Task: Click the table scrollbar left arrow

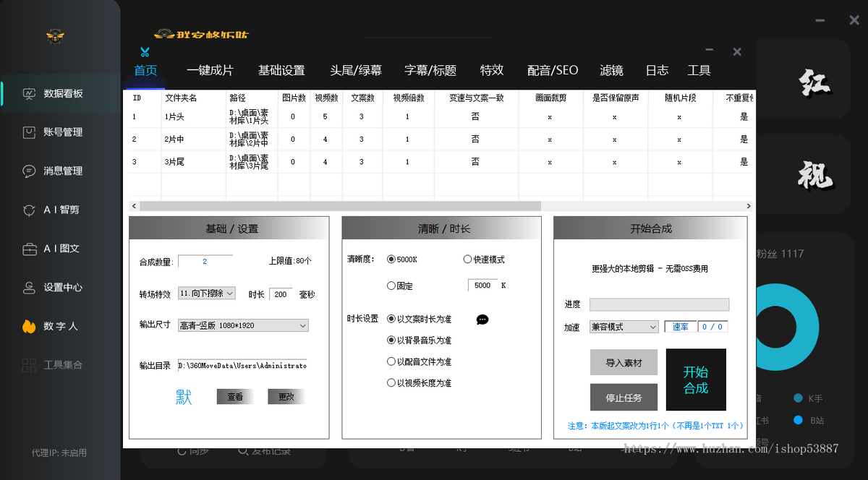Action: (x=132, y=206)
